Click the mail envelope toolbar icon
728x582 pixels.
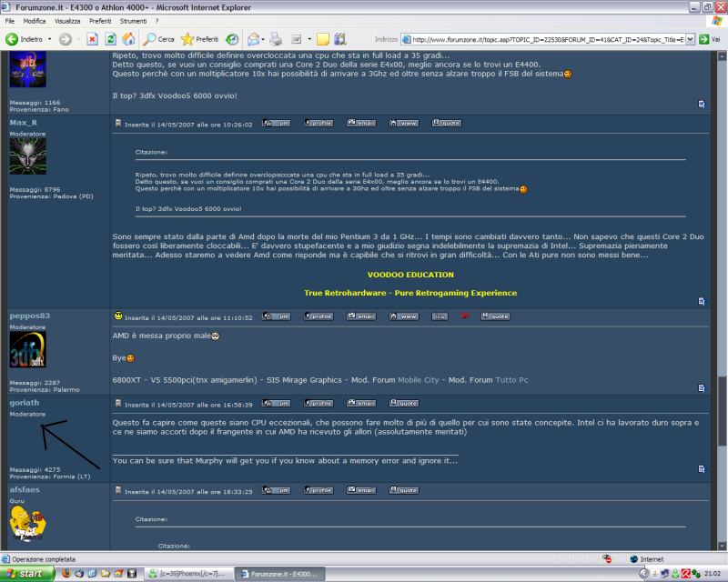click(254, 39)
